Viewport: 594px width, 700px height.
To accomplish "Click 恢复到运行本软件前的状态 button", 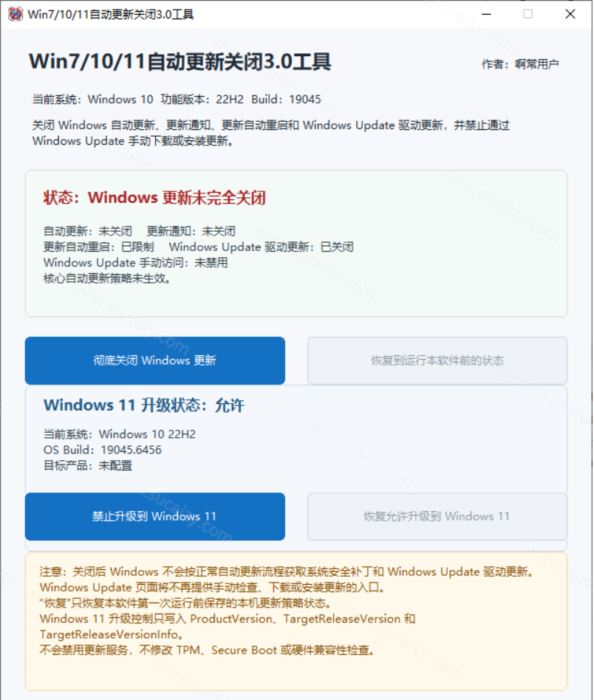I will click(x=437, y=361).
